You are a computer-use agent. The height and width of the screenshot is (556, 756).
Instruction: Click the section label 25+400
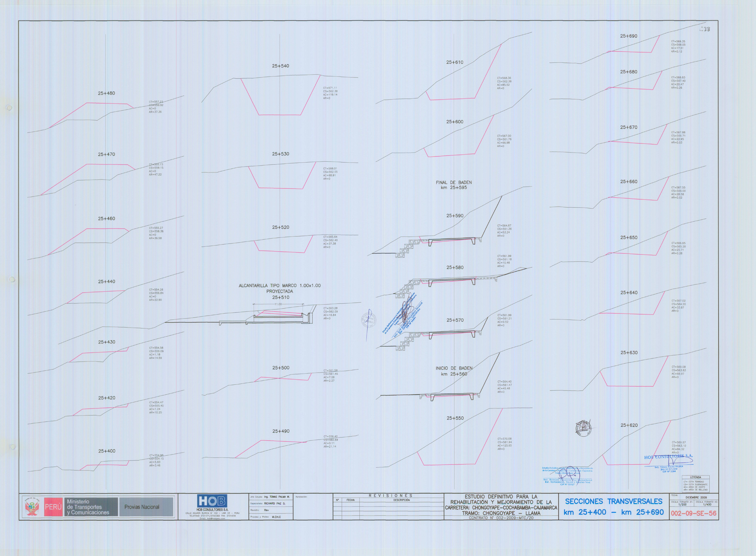pos(107,451)
